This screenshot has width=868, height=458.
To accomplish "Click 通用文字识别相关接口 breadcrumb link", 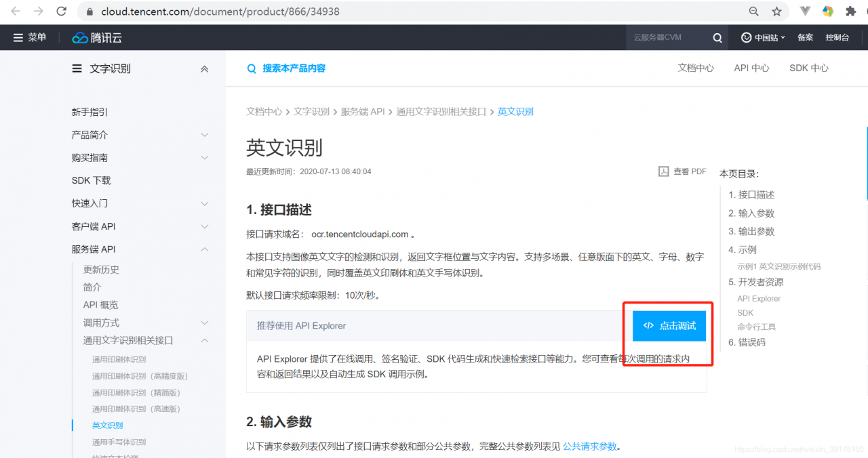I will click(x=441, y=111).
